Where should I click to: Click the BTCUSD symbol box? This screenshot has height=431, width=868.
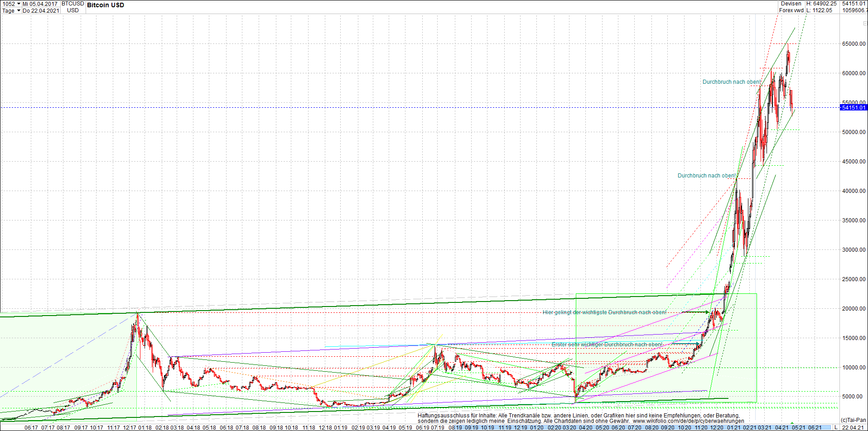tap(73, 4)
